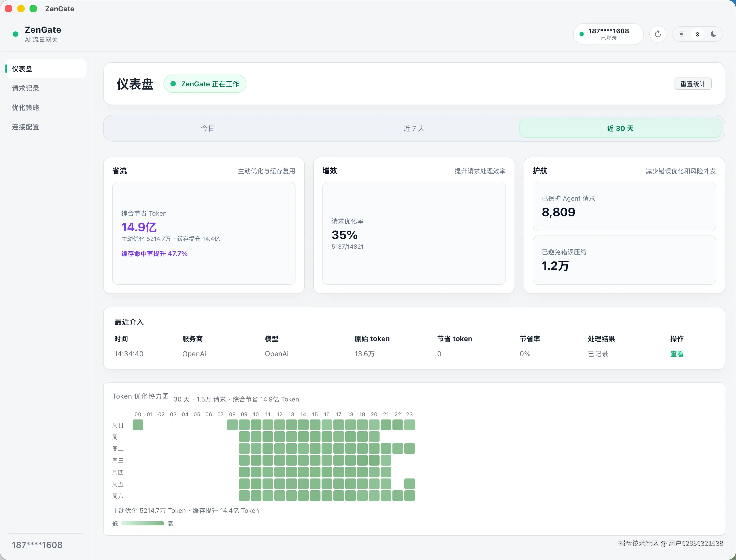This screenshot has width=736, height=560.
Task: Click the 低-高 heatmap legend gradient bar
Action: tap(143, 523)
